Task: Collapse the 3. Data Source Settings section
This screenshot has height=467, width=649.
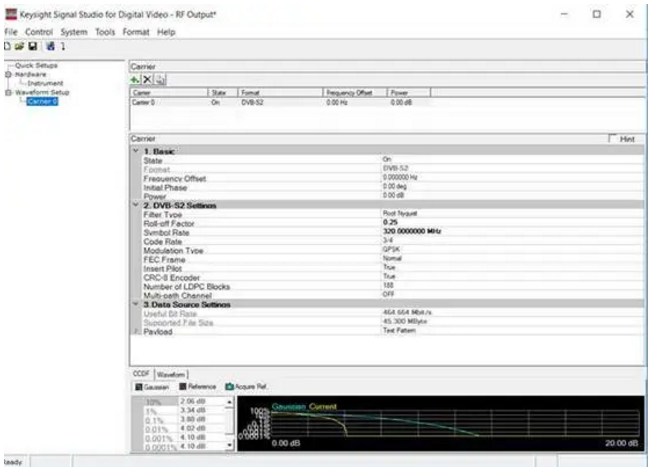Action: [x=135, y=304]
